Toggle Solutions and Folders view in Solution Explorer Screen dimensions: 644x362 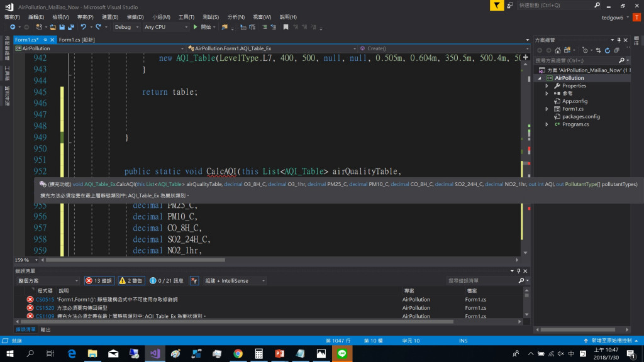click(567, 50)
